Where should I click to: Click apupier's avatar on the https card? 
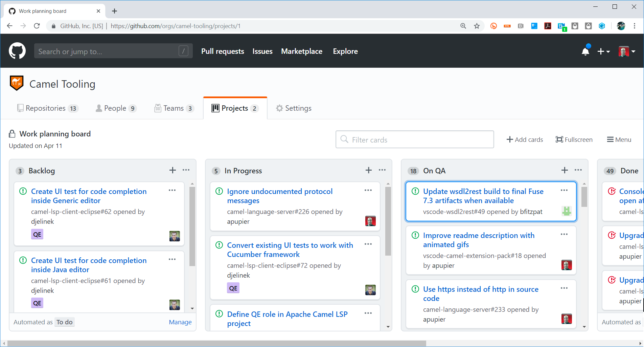click(x=567, y=319)
